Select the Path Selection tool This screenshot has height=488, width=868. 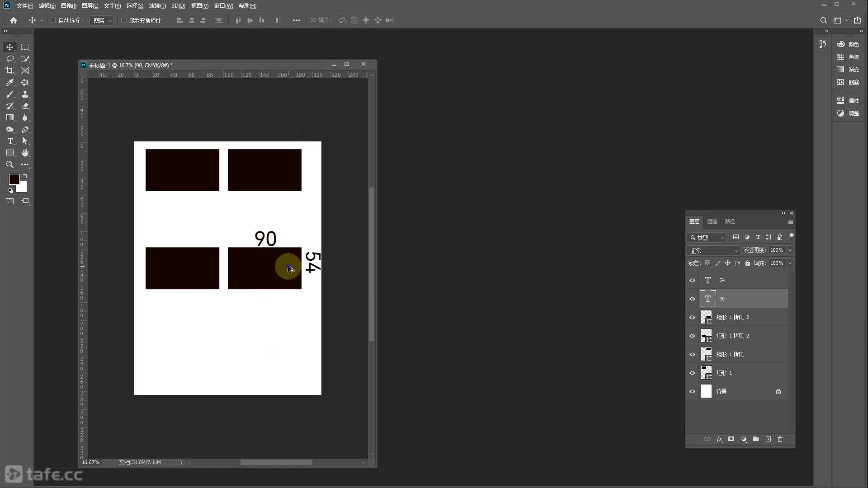click(x=25, y=141)
